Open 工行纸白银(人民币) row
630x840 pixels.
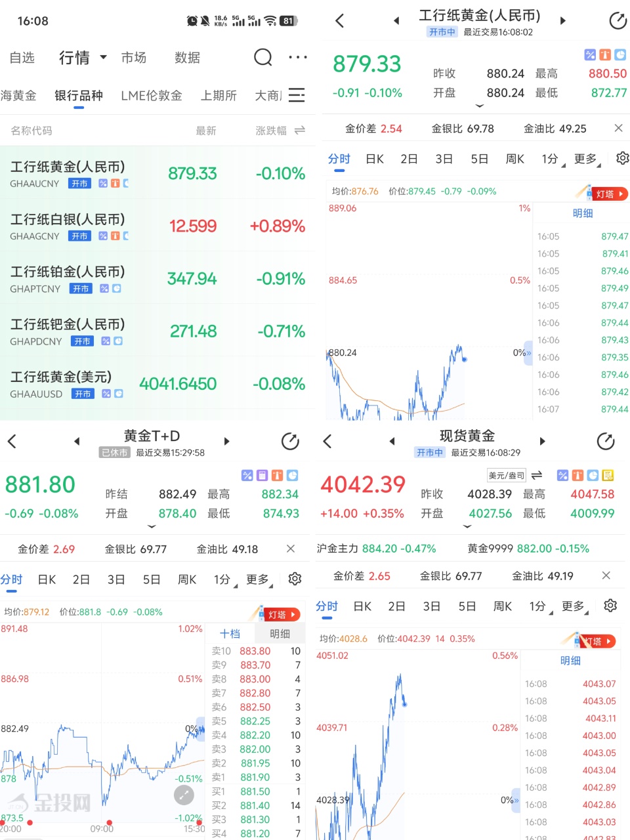(157, 226)
